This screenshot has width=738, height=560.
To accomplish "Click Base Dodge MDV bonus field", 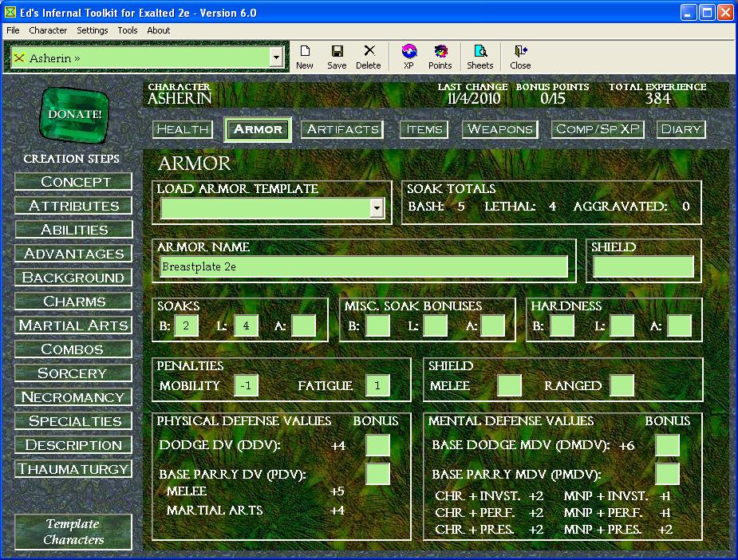I will click(667, 445).
